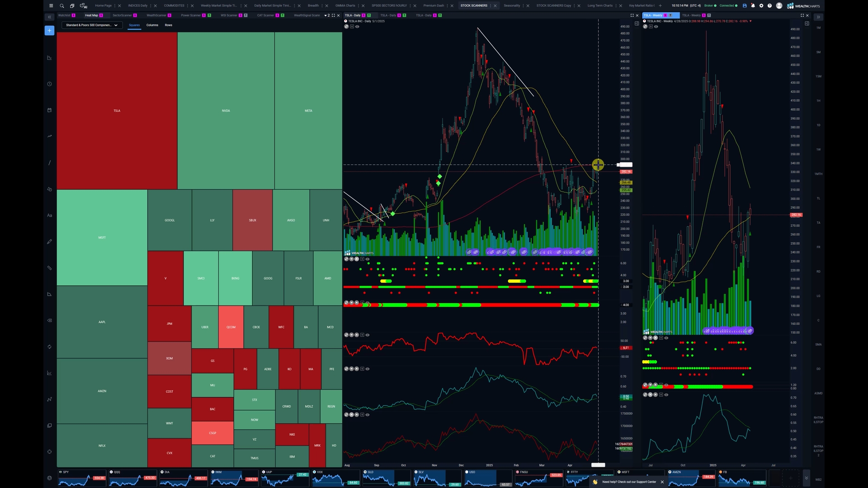Expand the heat map panel tab overflow arrow
The height and width of the screenshot is (488, 868).
(327, 15)
